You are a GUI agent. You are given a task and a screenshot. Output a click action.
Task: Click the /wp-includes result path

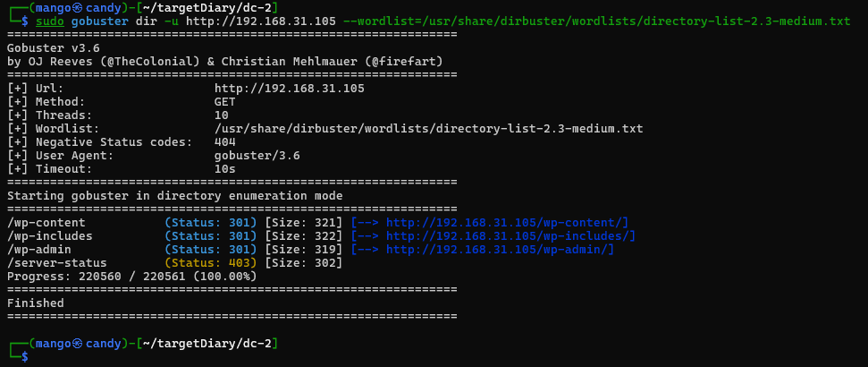click(50, 235)
